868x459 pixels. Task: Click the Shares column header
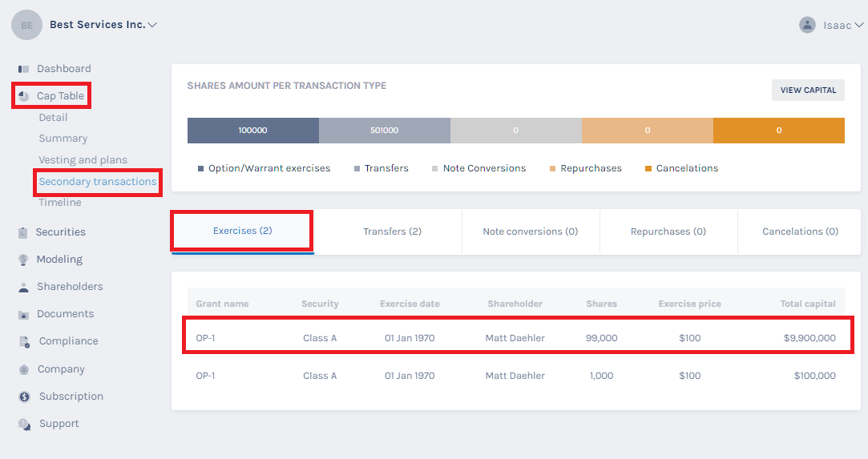601,304
